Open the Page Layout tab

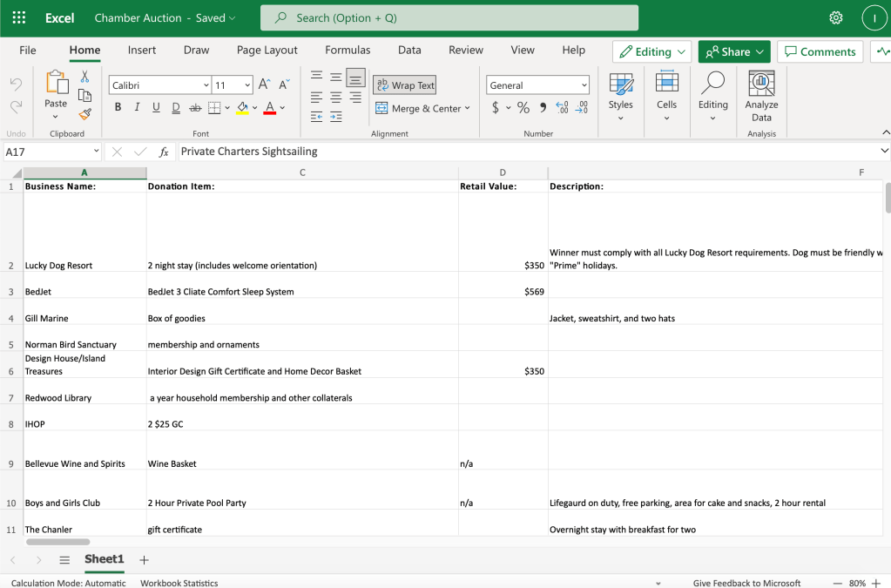pos(267,51)
